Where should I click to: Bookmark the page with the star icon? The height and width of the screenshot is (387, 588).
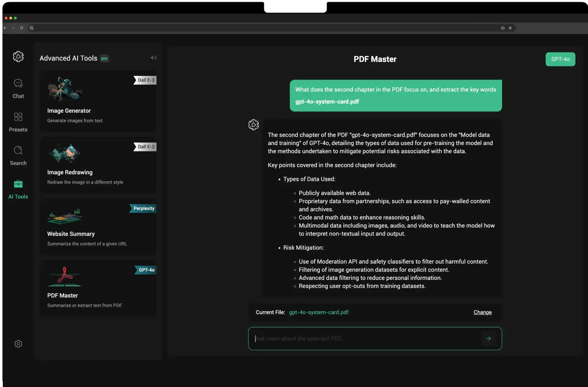(x=510, y=28)
